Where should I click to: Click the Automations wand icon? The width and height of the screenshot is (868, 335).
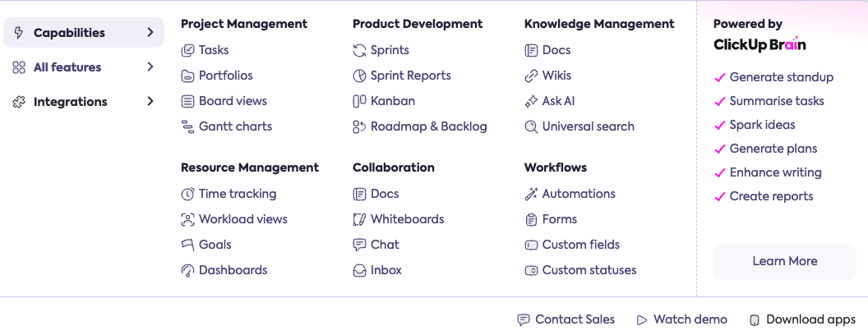tap(531, 194)
